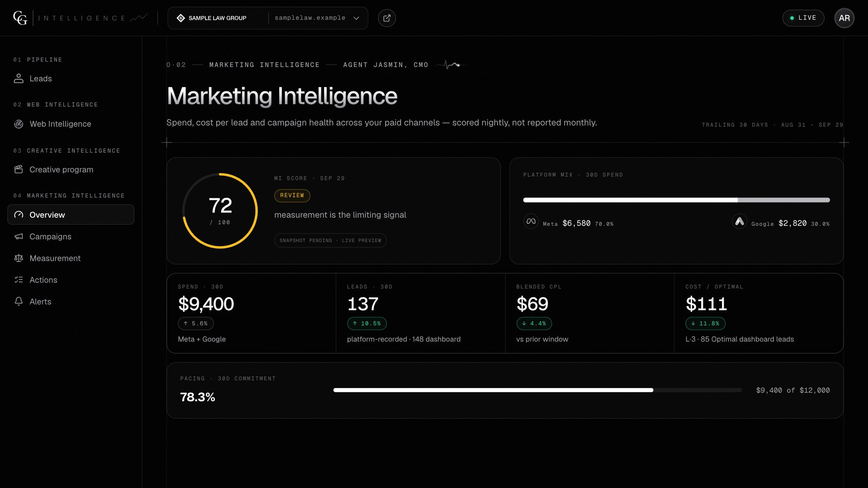Open the Leads page
868x488 pixels.
click(71, 79)
